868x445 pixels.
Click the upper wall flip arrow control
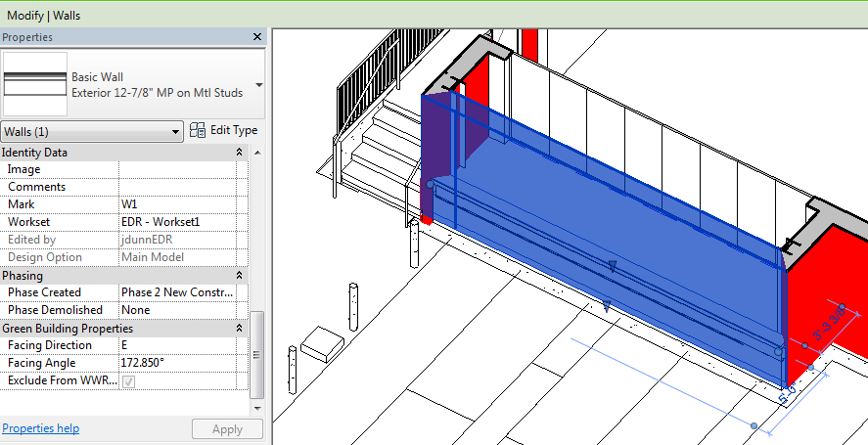point(613,266)
